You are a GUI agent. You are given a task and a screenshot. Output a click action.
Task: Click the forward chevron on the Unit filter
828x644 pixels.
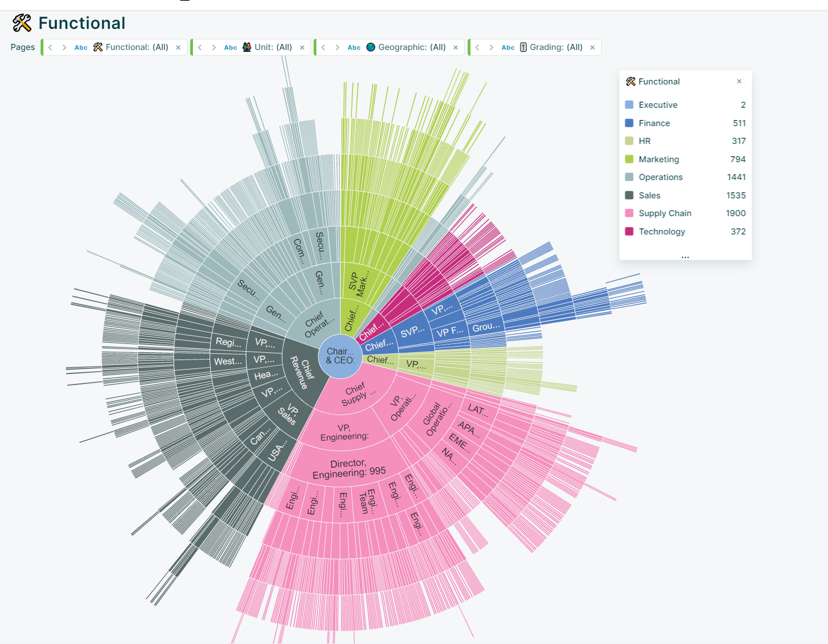click(215, 47)
